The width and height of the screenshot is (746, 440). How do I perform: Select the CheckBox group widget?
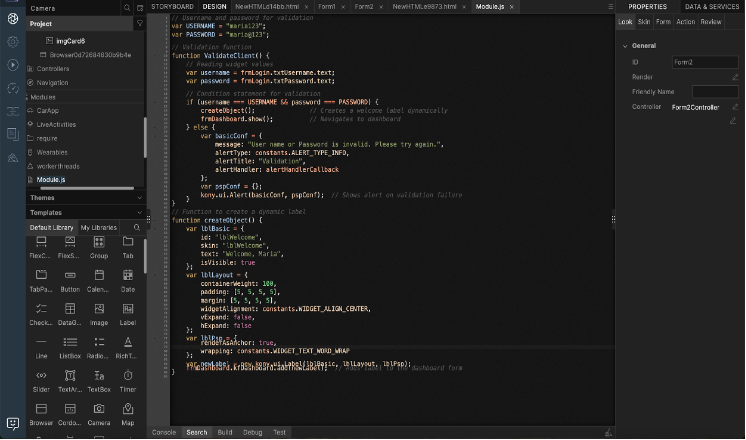pos(41,308)
